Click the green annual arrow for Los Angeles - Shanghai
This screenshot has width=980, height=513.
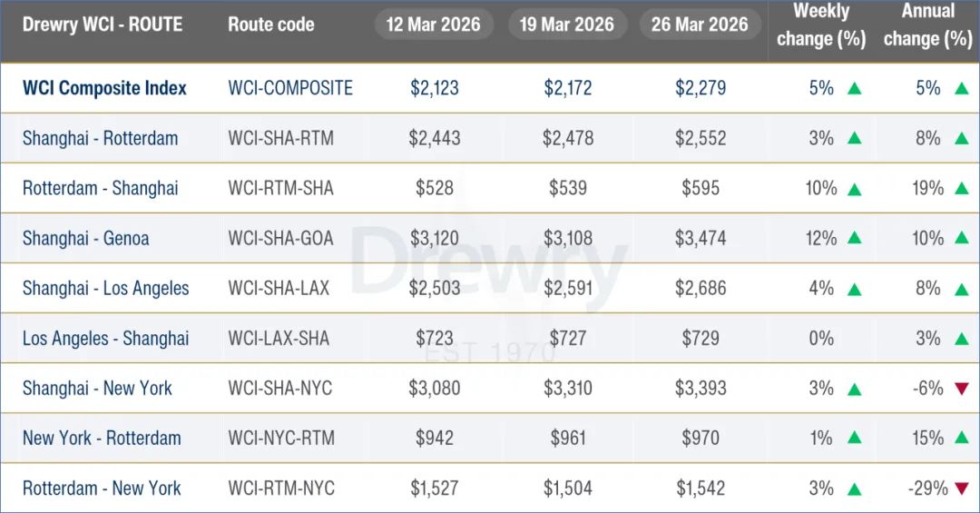point(962,339)
